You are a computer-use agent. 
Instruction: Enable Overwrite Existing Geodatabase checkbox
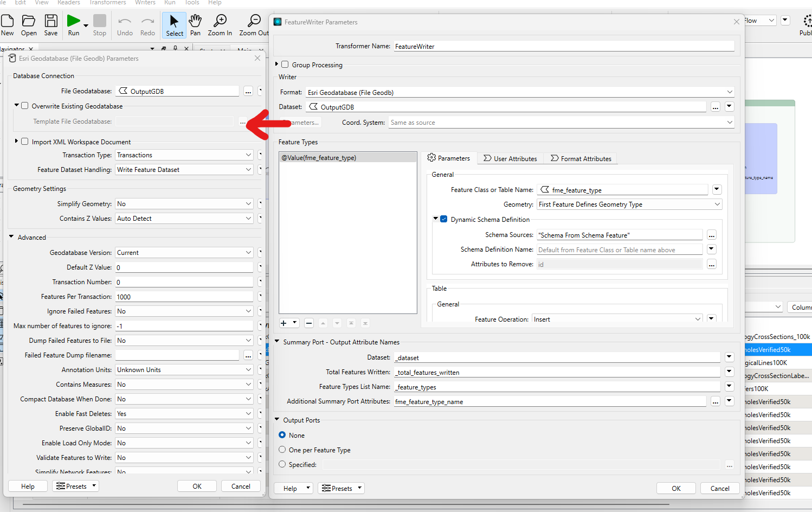coord(25,106)
